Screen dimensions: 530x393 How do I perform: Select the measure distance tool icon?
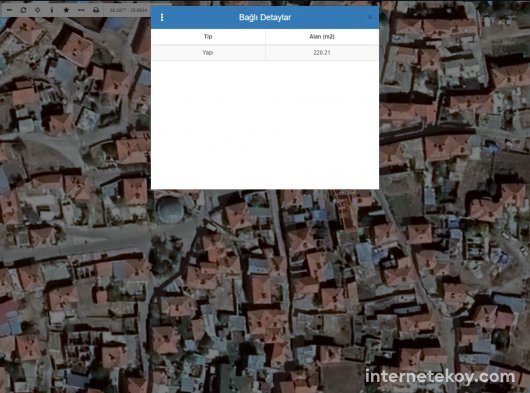point(81,10)
